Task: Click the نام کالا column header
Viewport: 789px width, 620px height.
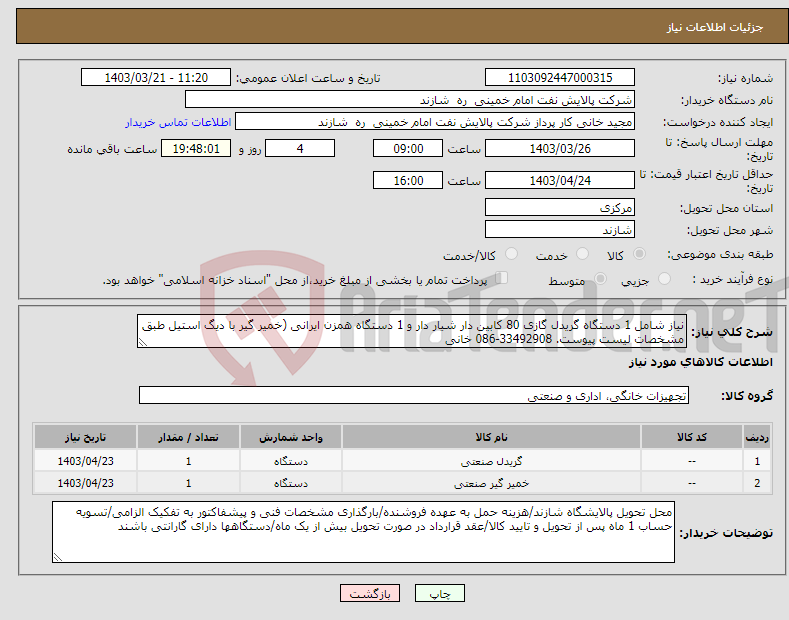Action: [x=491, y=437]
